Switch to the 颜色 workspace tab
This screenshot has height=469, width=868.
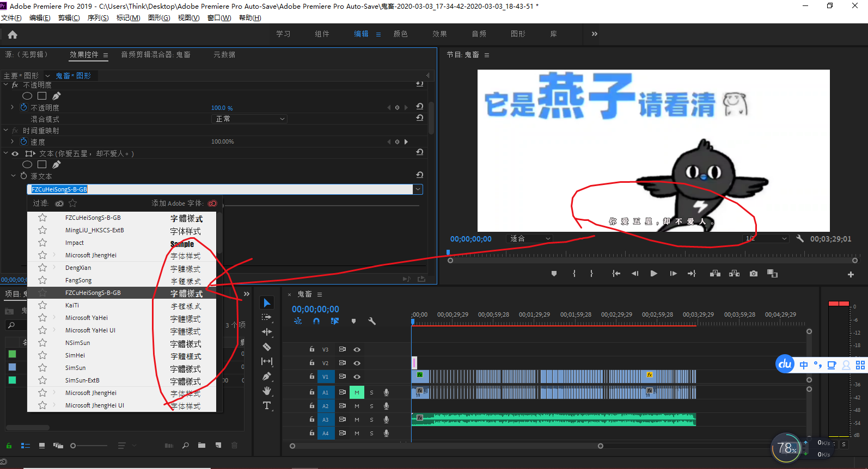coord(401,34)
